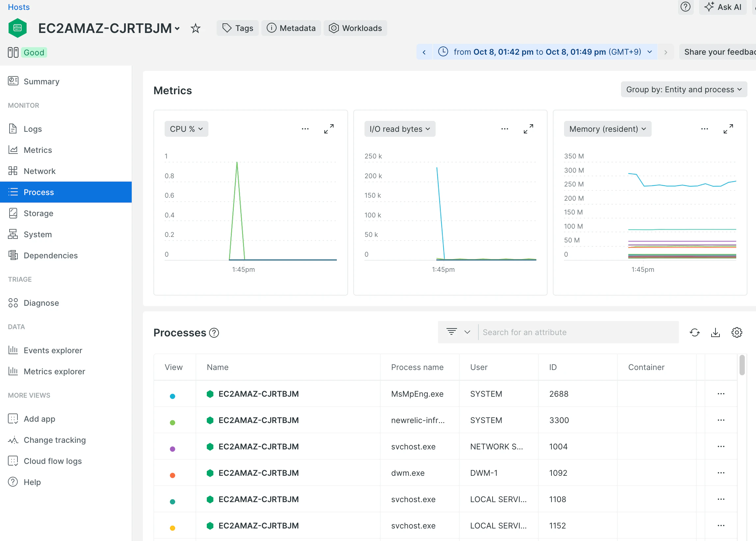Open Group by Entity and process dropdown
Viewport: 756px width, 541px height.
(684, 90)
